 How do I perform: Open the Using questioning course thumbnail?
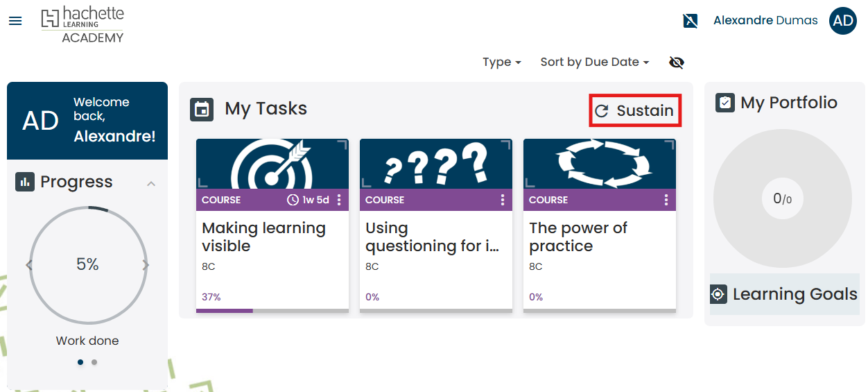(x=435, y=164)
